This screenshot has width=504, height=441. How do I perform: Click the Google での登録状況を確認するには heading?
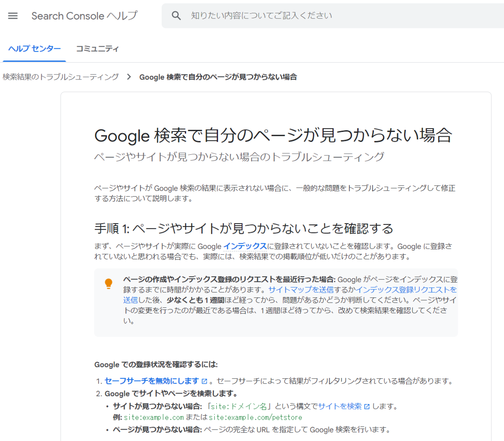(x=156, y=364)
